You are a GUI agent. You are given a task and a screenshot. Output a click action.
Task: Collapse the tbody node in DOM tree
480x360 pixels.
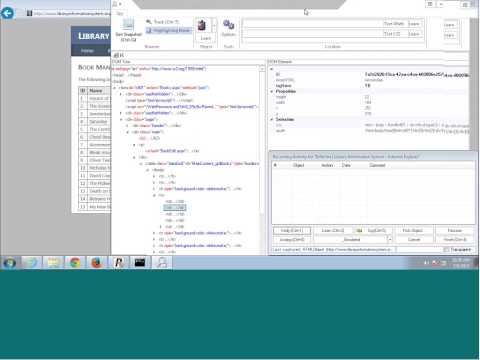point(148,170)
